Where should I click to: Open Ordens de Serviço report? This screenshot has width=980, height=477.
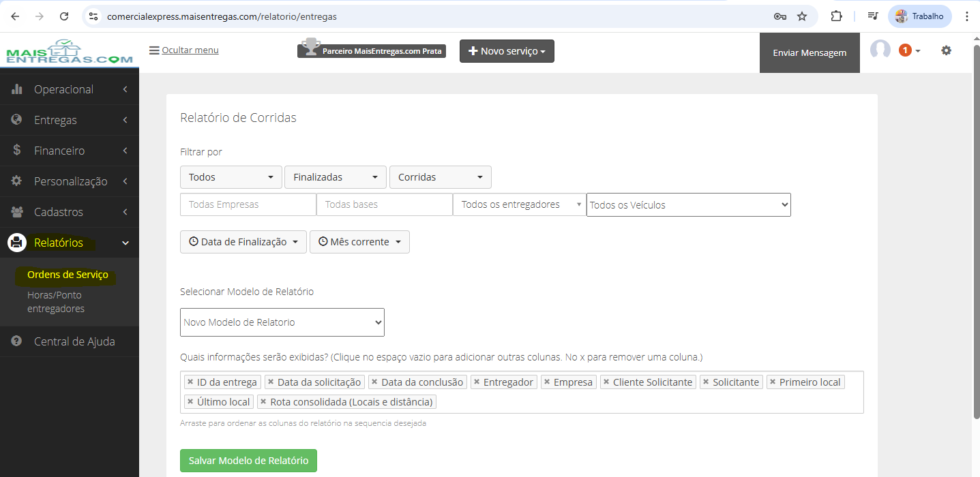point(68,275)
